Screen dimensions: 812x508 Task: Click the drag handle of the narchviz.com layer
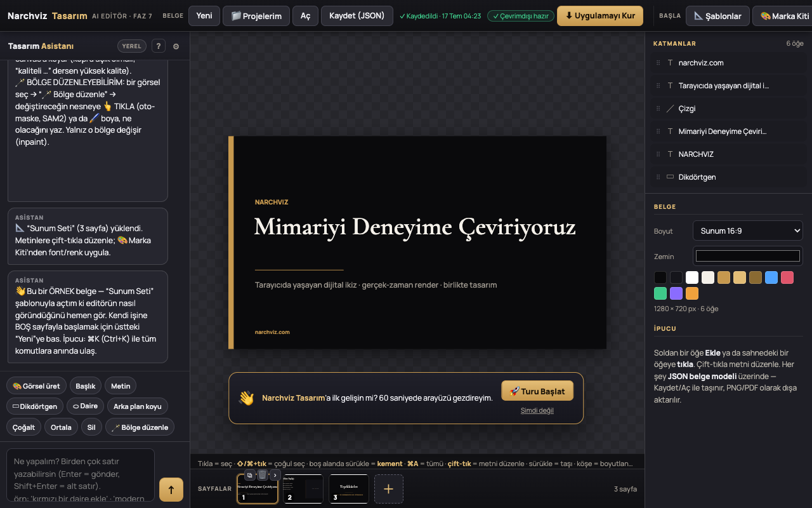click(658, 63)
